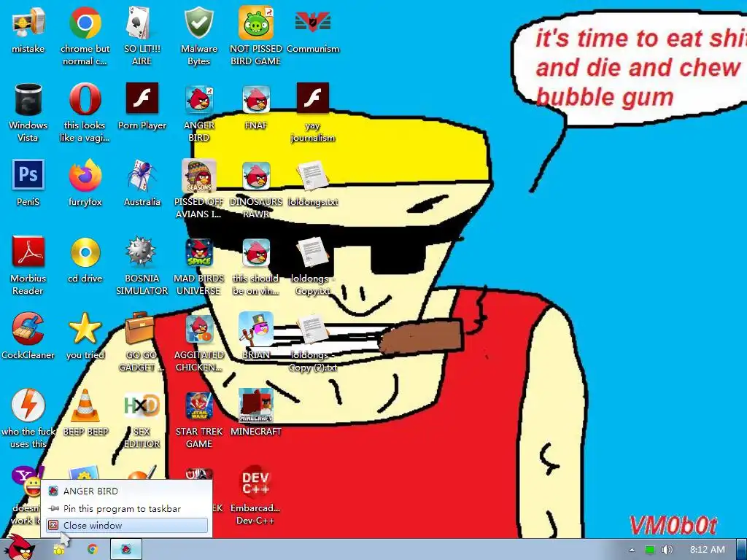747x560 pixels.
Task: Select the 'STAR TREK GAME' Star Wars icon
Action: (x=198, y=419)
